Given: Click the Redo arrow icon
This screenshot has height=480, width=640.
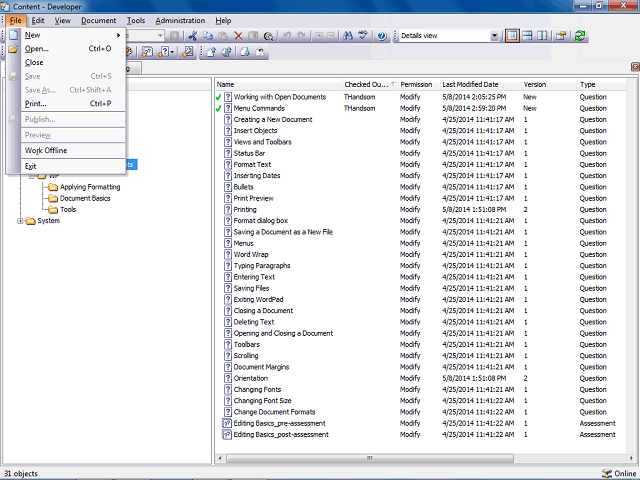Looking at the screenshot, I should (302, 36).
